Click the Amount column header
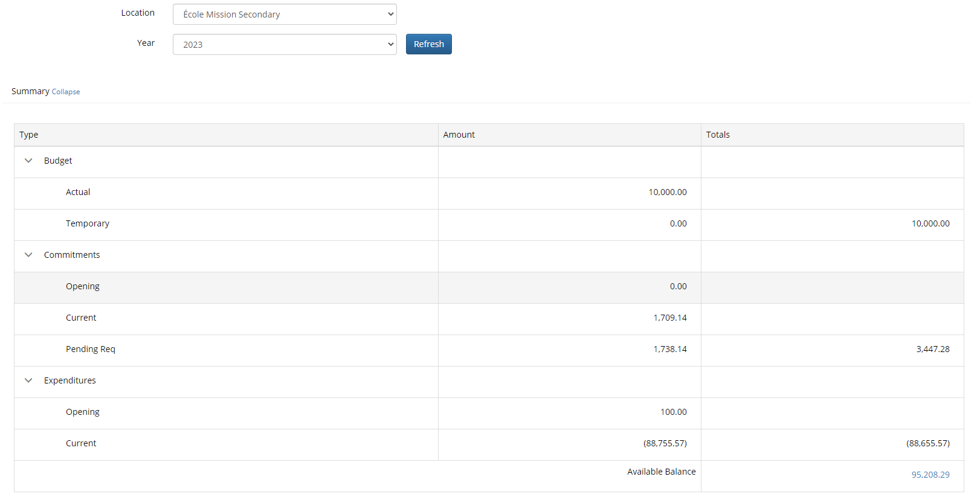This screenshot has width=980, height=497. click(459, 135)
